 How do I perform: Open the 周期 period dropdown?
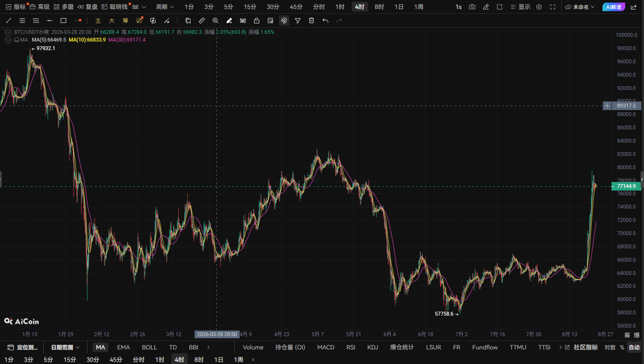click(x=165, y=7)
